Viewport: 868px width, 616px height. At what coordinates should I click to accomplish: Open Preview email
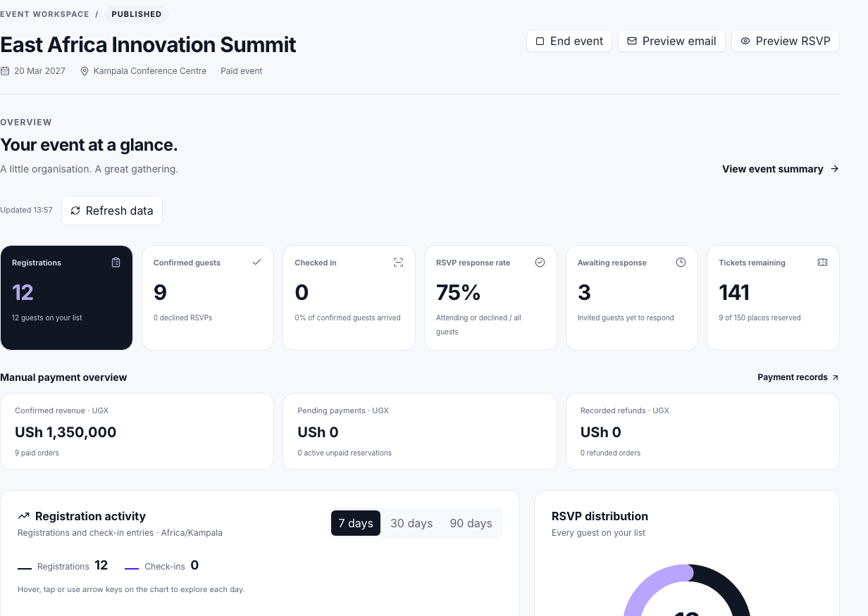(671, 41)
